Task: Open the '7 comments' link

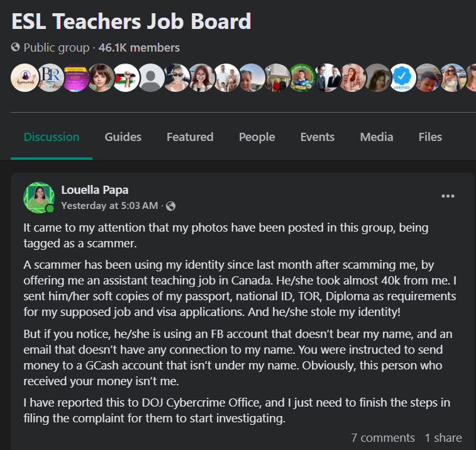Action: pyautogui.click(x=383, y=437)
